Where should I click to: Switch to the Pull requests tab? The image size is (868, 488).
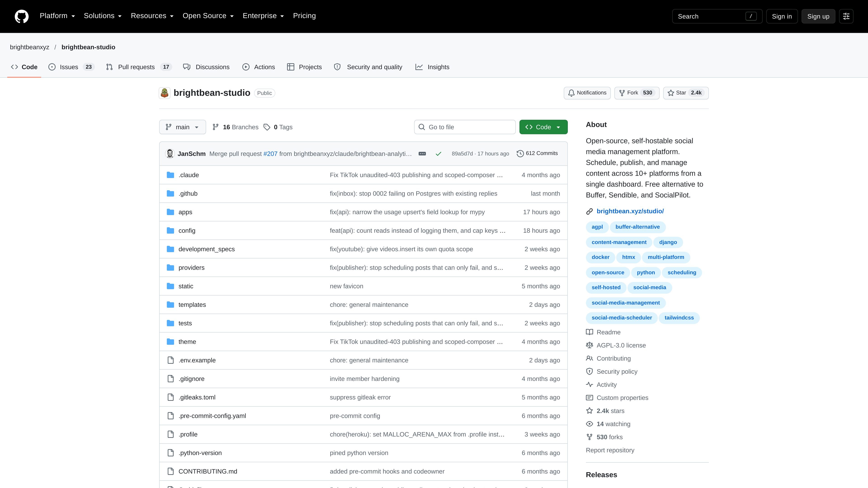[x=139, y=67]
